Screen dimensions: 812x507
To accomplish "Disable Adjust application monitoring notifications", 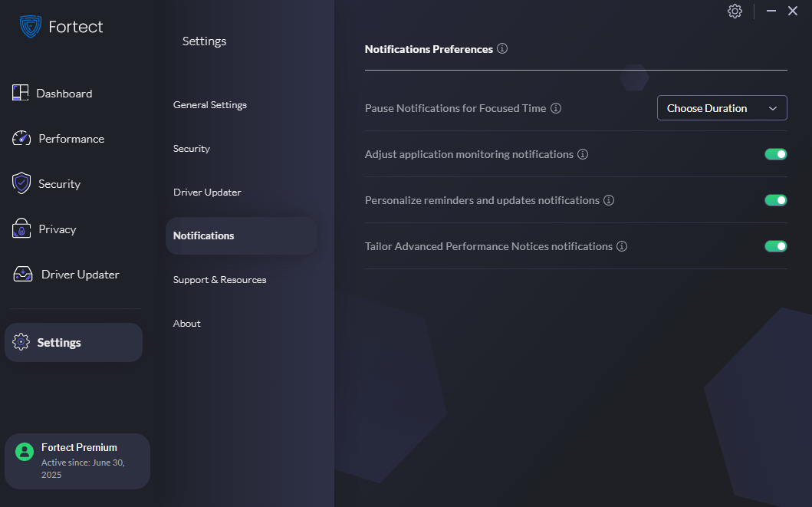I will 775,153.
